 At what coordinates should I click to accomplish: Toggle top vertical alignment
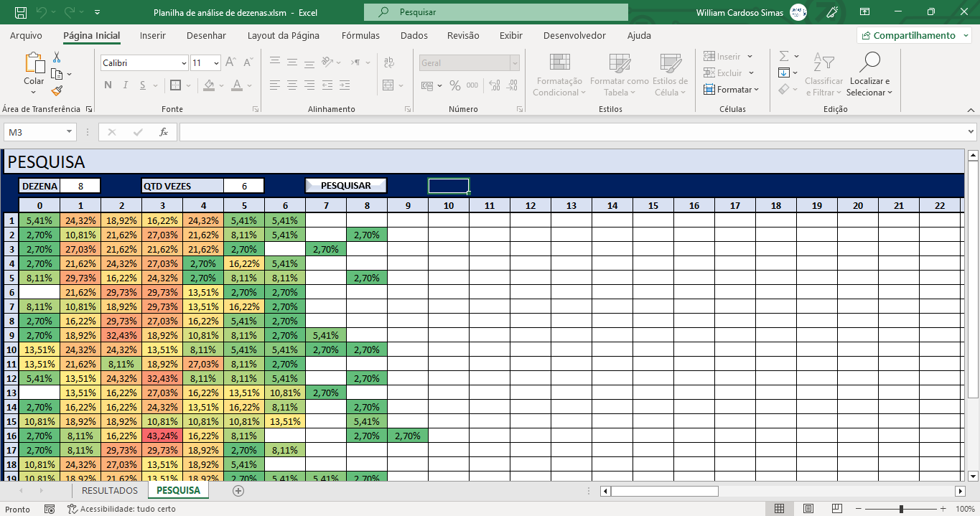point(274,62)
